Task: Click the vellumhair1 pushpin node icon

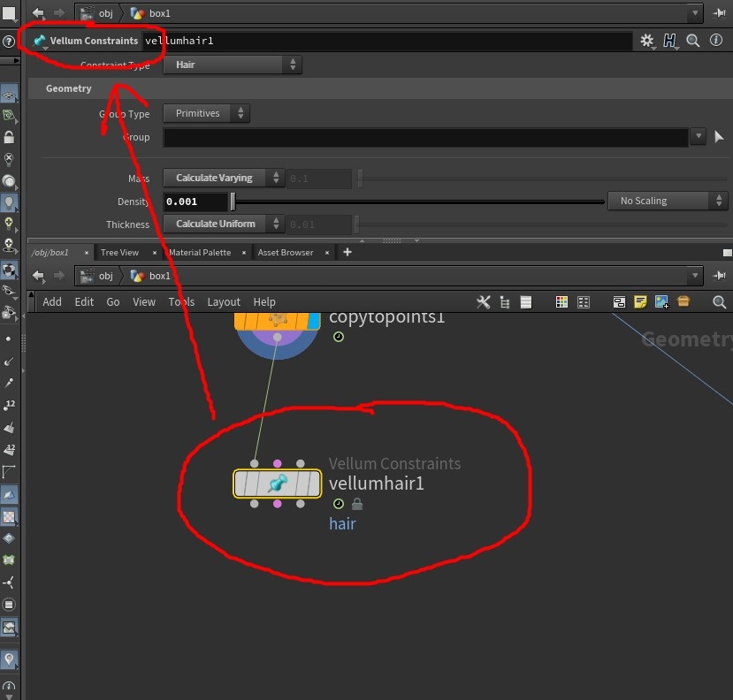Action: click(x=278, y=483)
